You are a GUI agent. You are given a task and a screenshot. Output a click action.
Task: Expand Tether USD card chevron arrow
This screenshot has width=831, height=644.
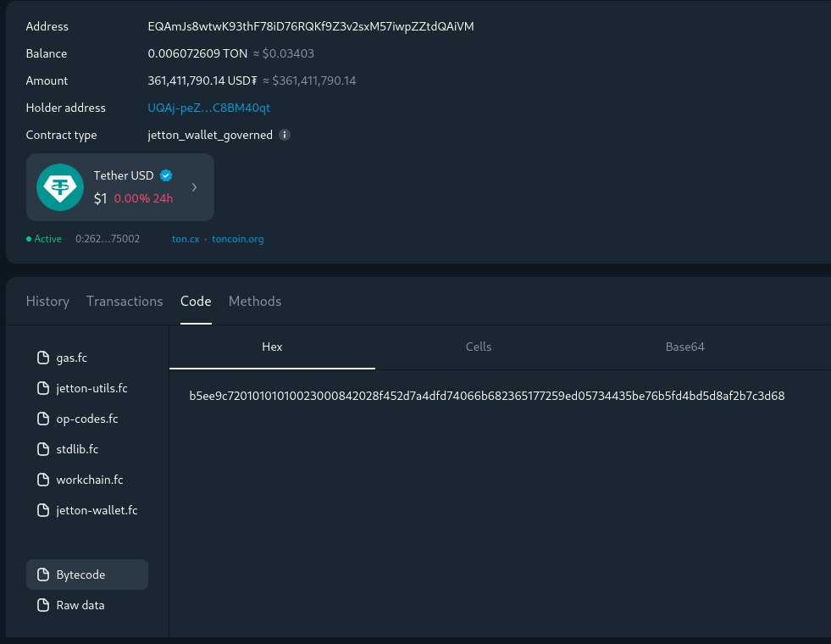pyautogui.click(x=194, y=187)
